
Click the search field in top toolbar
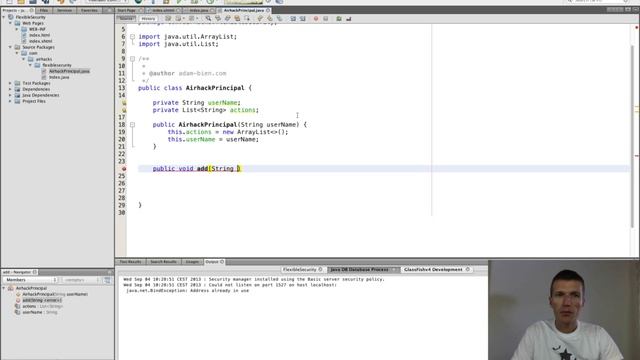[x=598, y=1]
